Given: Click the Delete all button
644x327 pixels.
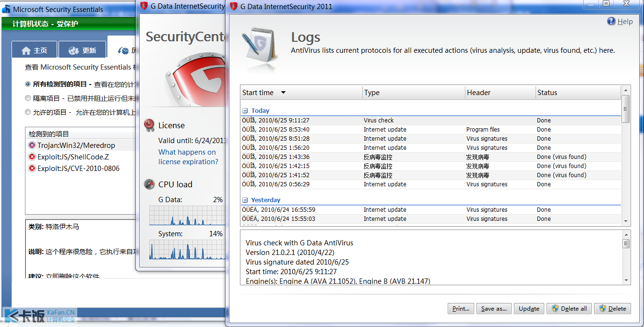Looking at the screenshot, I should [569, 309].
